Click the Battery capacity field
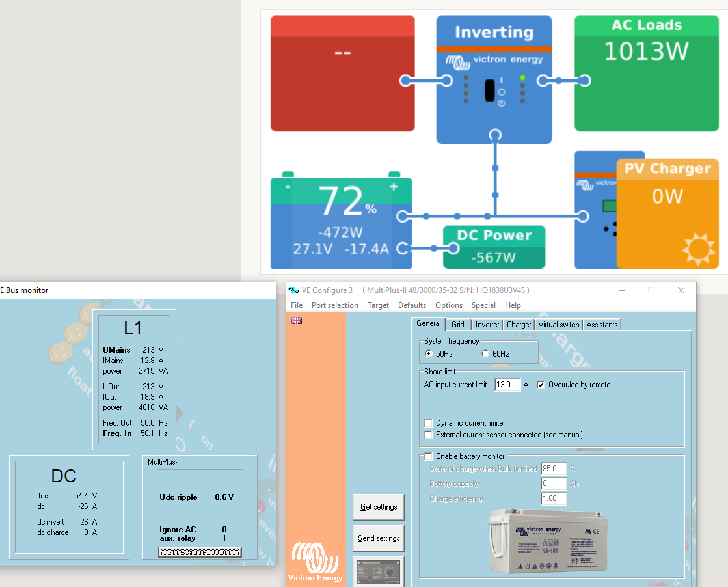The height and width of the screenshot is (587, 728). tap(554, 484)
